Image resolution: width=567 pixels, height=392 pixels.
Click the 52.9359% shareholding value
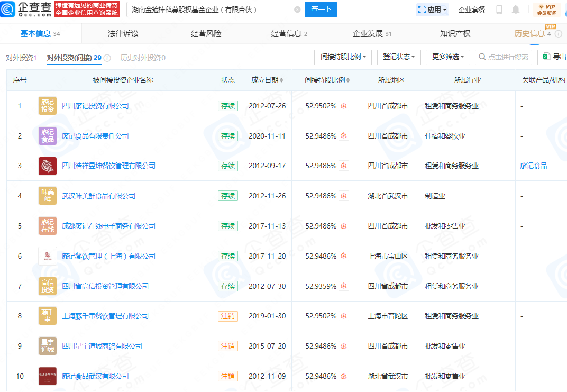[321, 286]
